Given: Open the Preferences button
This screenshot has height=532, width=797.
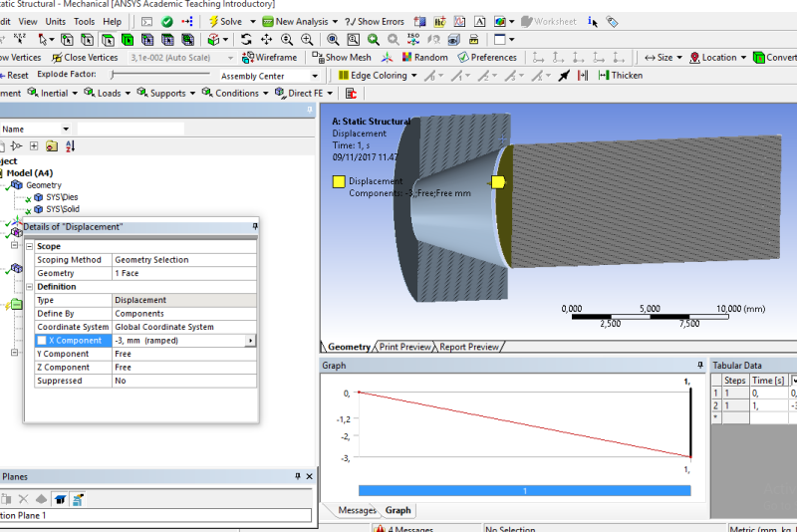Looking at the screenshot, I should pyautogui.click(x=487, y=58).
